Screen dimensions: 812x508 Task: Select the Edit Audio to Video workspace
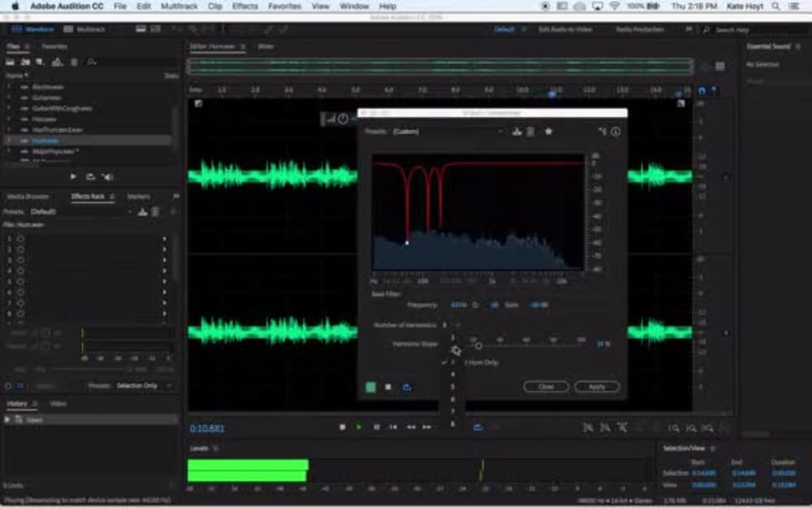[565, 29]
